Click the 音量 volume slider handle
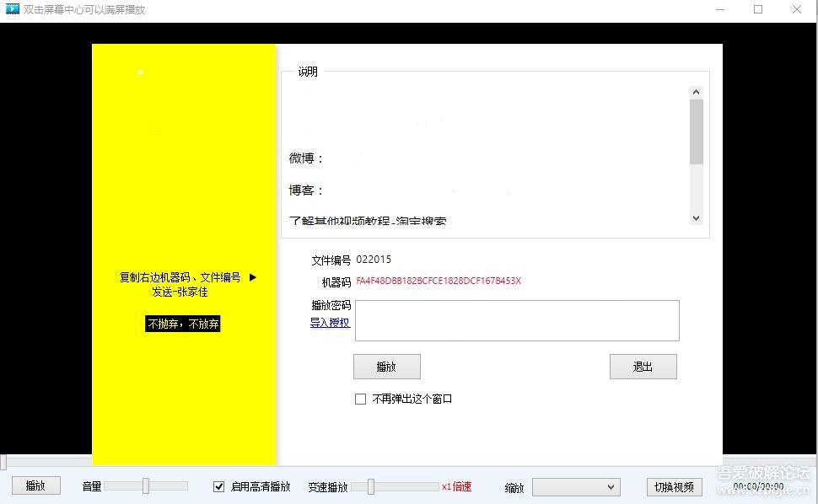 [145, 485]
